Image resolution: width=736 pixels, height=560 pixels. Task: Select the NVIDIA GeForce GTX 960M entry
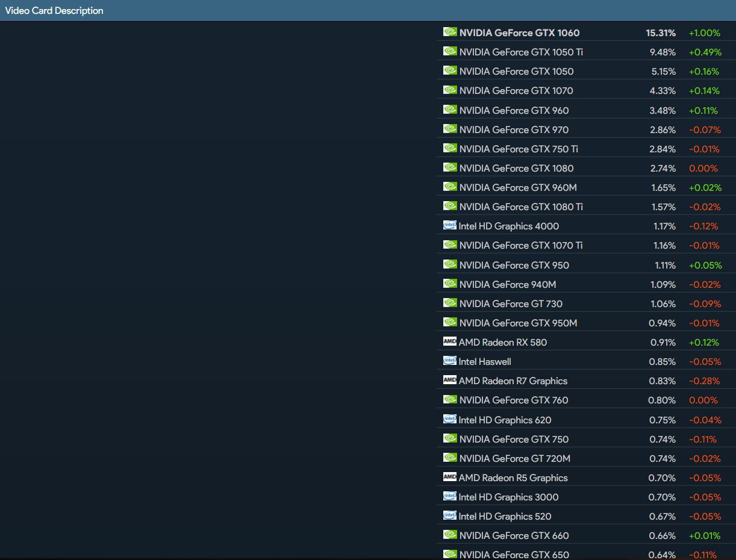pos(518,187)
